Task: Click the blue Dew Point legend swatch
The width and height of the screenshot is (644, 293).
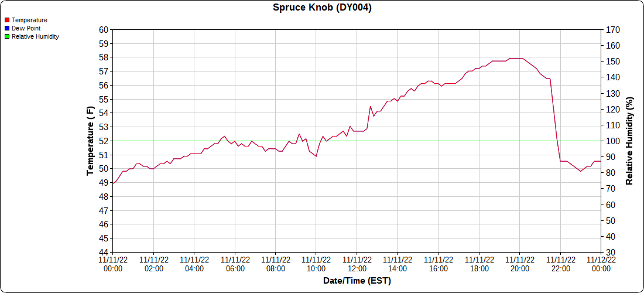Action: tap(7, 28)
